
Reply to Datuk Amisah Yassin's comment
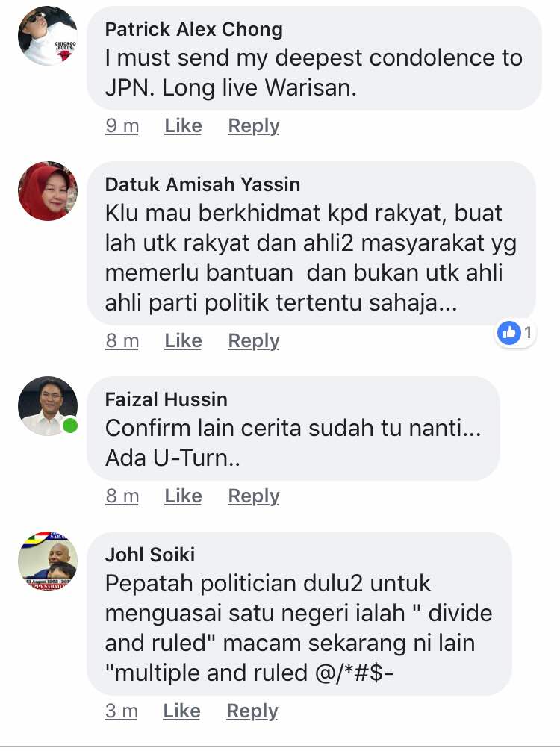253,341
